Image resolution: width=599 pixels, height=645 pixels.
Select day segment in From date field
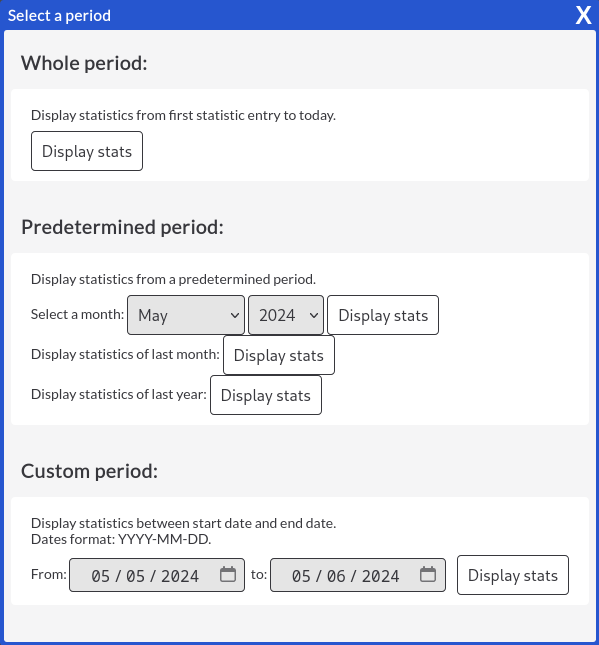(x=135, y=576)
